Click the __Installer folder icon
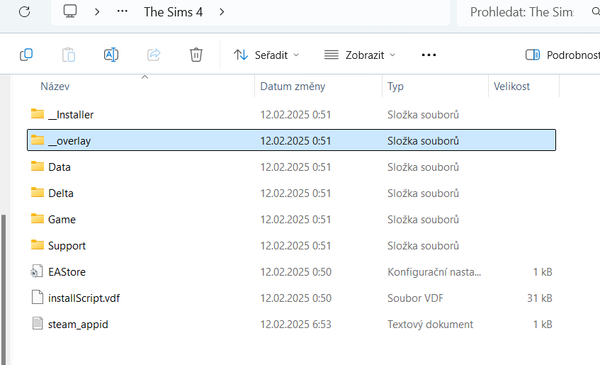This screenshot has height=365, width=600. pos(37,114)
